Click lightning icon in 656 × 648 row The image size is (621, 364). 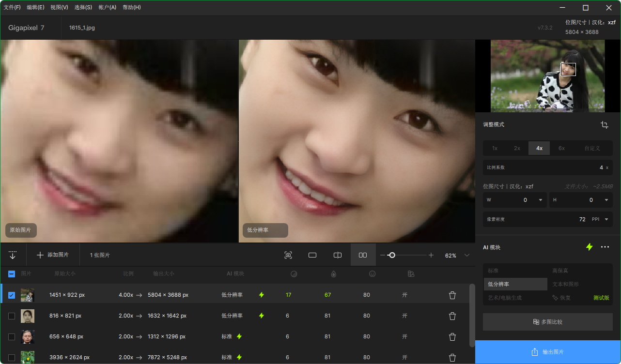[239, 336]
